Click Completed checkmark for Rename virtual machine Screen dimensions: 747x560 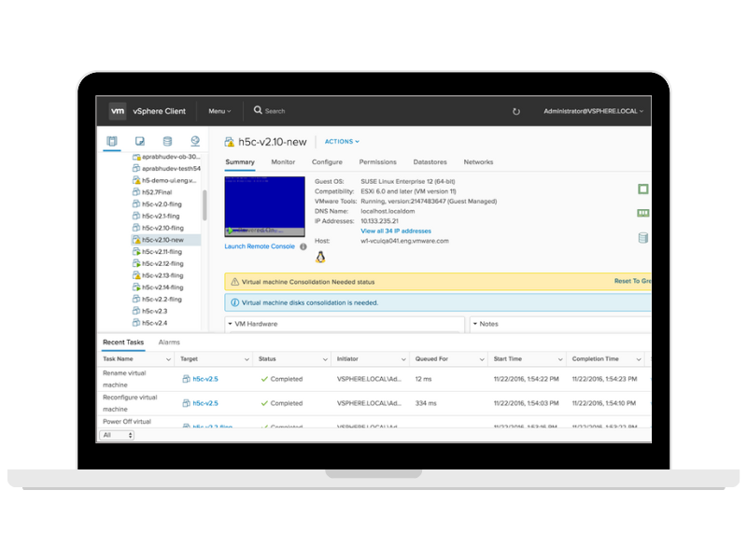coord(264,379)
